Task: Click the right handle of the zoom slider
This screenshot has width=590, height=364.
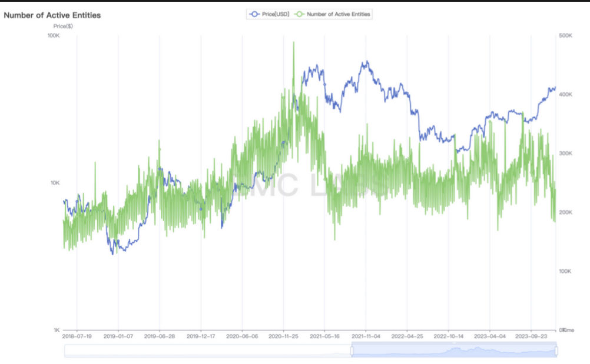Action: (x=556, y=351)
